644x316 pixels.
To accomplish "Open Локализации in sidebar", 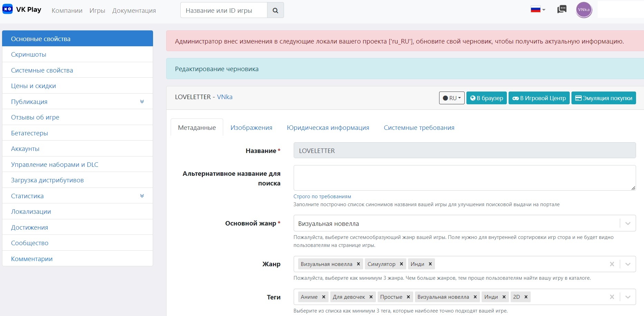I will (77, 212).
